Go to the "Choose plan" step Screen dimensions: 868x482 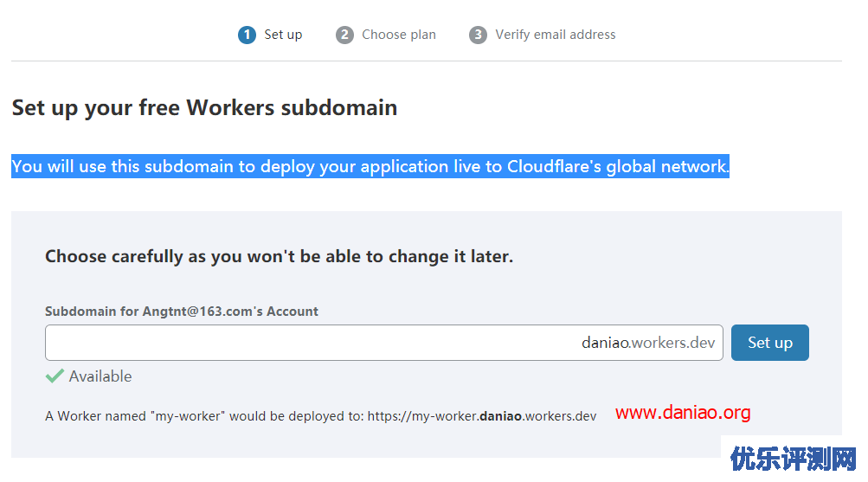(x=398, y=35)
